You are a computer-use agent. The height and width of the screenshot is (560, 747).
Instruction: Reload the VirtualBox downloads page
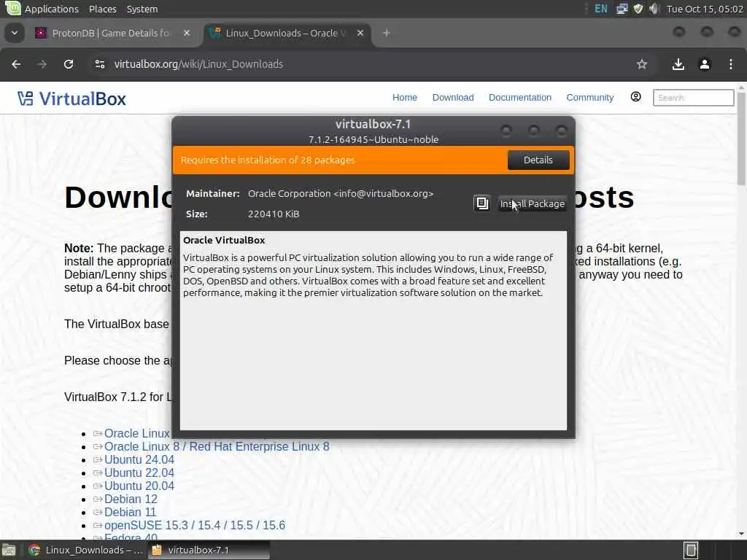[x=69, y=64]
